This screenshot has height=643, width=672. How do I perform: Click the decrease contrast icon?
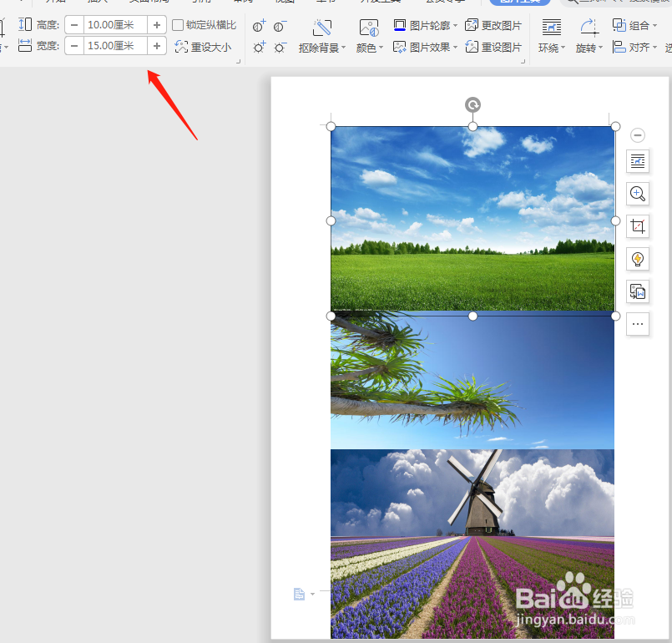(280, 26)
